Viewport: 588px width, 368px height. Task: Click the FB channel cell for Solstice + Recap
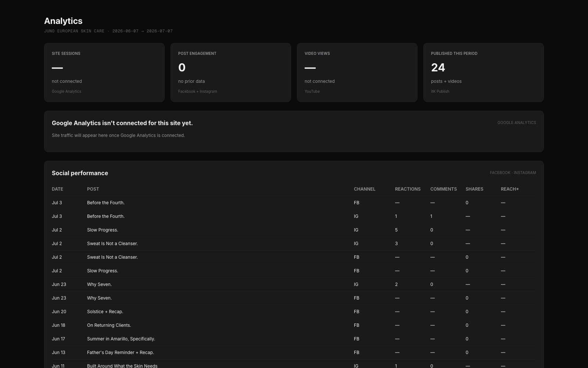[356, 312]
